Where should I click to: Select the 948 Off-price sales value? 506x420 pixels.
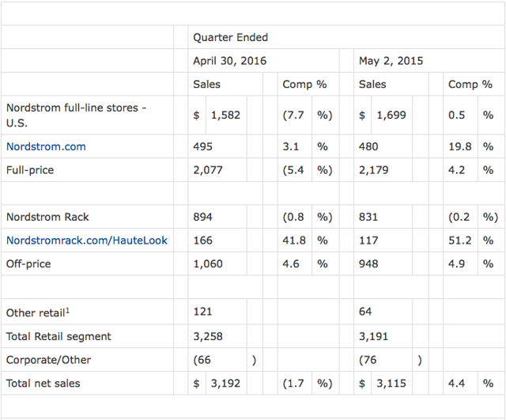coord(368,264)
